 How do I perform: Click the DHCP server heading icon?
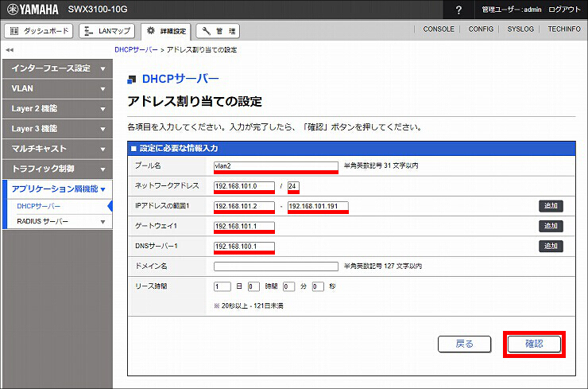132,80
